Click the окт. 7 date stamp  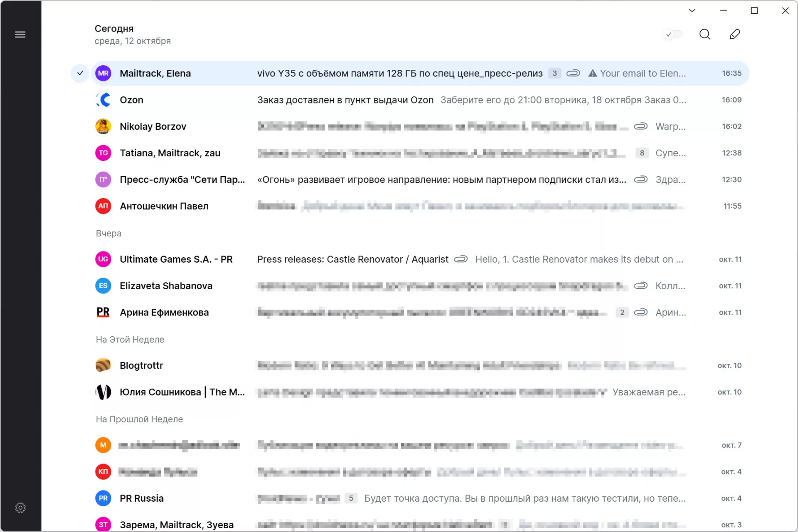pos(731,445)
